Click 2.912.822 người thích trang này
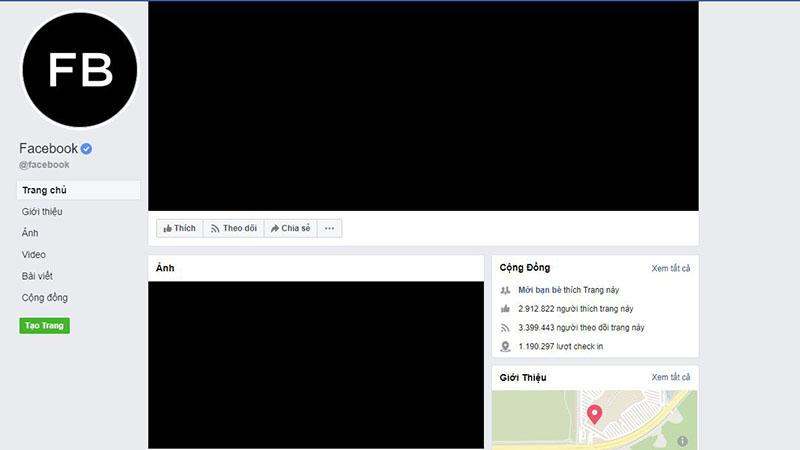This screenshot has width=800, height=450. pyautogui.click(x=576, y=309)
